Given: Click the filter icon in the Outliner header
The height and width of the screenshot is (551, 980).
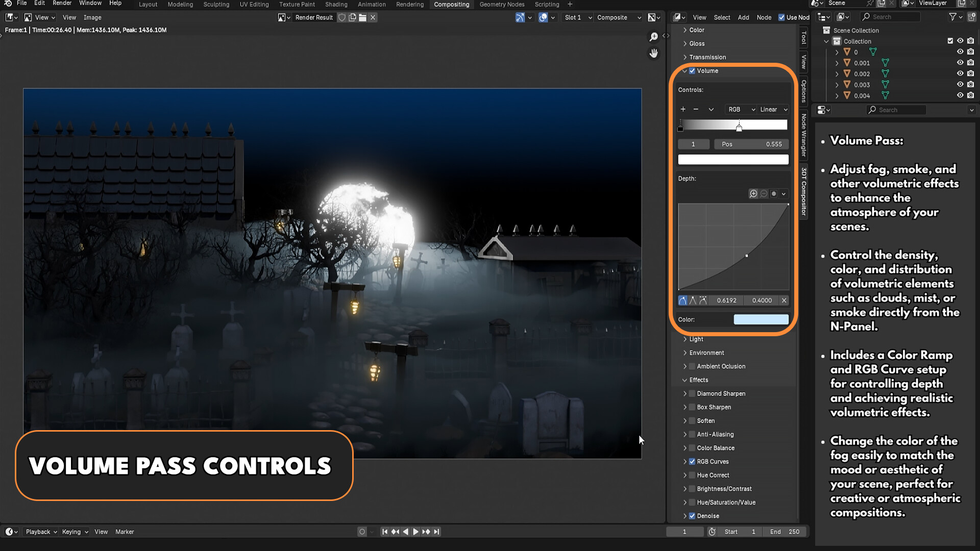Looking at the screenshot, I should (x=953, y=17).
